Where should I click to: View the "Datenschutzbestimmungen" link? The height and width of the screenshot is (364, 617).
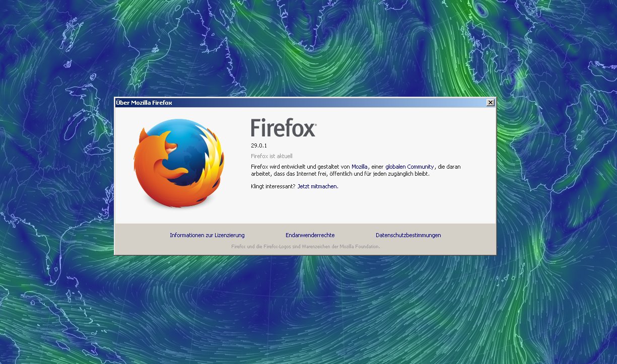[x=408, y=235]
